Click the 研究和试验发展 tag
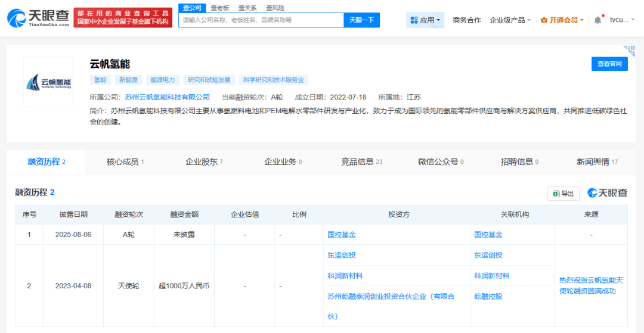This screenshot has height=333, width=644. pos(209,80)
